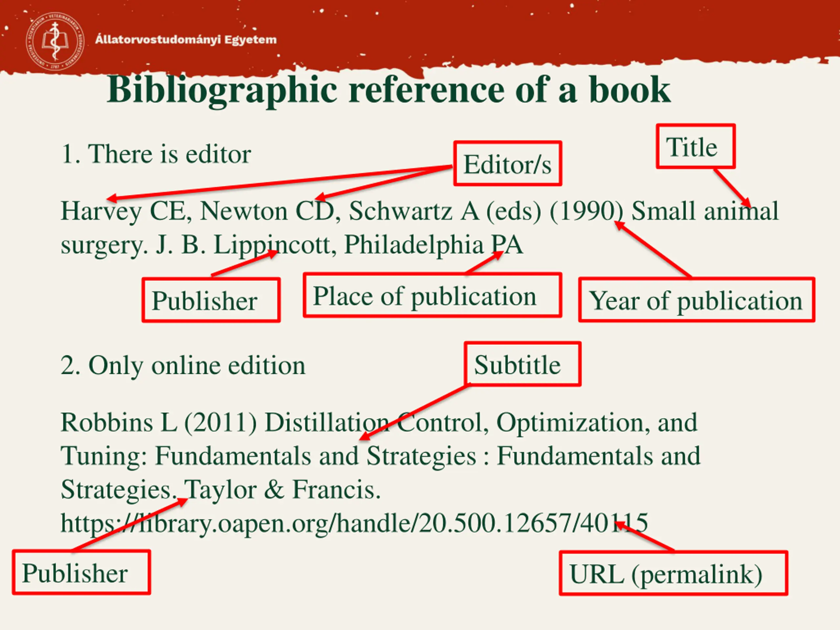Click the year '(2011)'
The height and width of the screenshot is (630, 840).
point(220,423)
